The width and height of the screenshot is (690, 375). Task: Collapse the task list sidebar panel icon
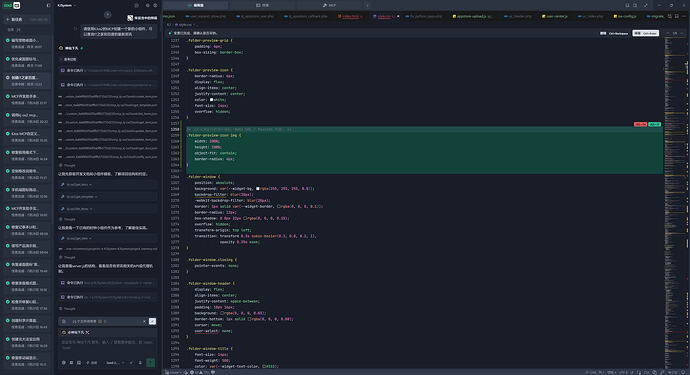(x=48, y=5)
